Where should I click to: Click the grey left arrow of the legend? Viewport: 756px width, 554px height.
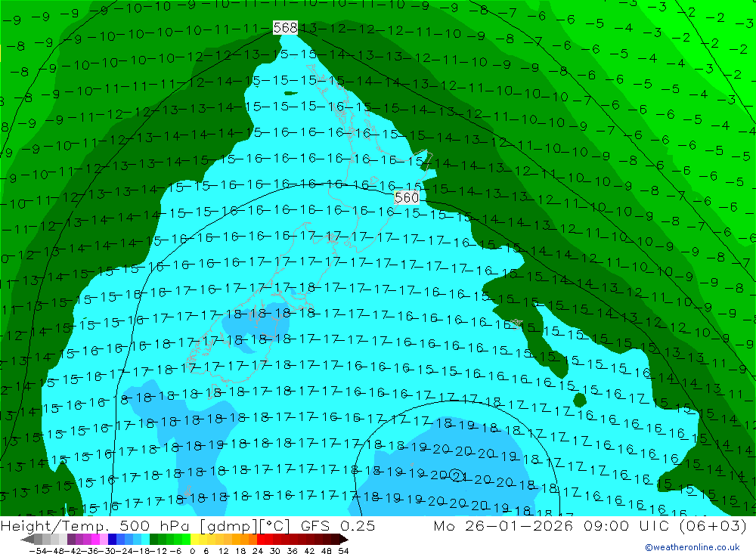(x=27, y=539)
